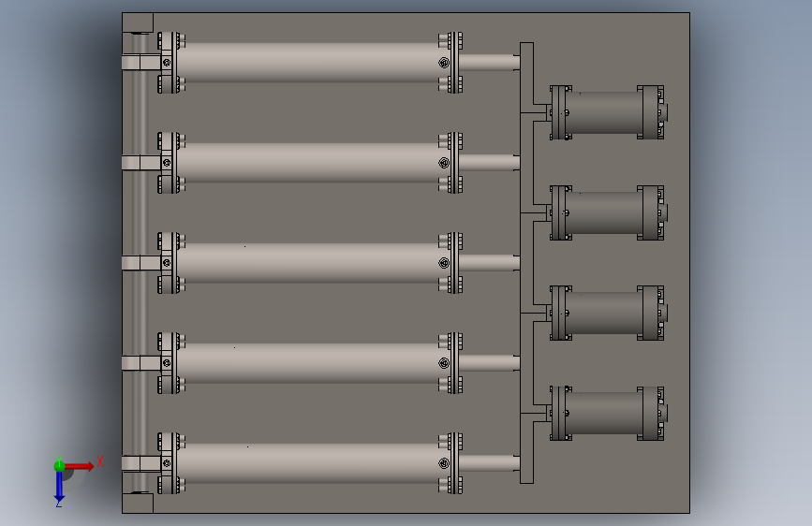Click the red X axis arrow of the triad
The height and width of the screenshot is (526, 812).
pyautogui.click(x=80, y=466)
